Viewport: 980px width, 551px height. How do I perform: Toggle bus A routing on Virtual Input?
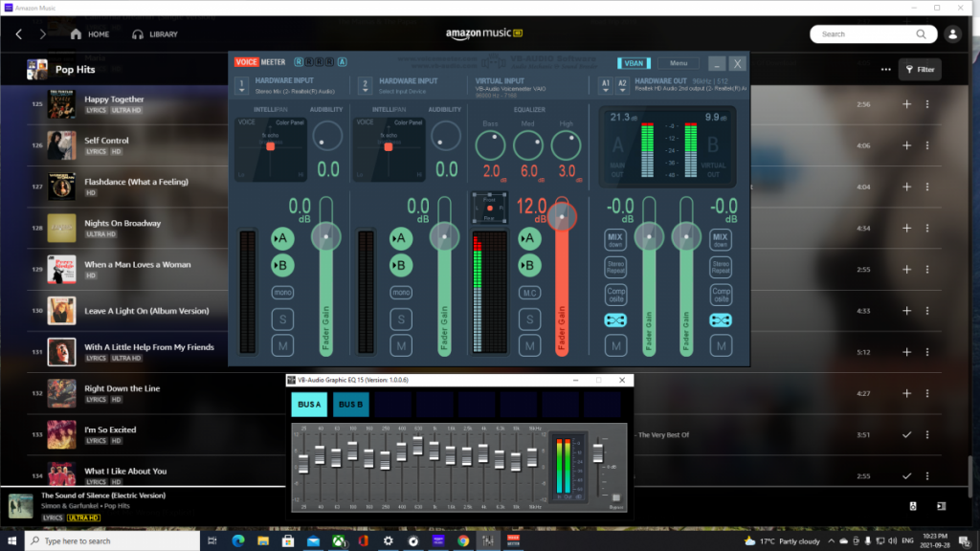[529, 238]
